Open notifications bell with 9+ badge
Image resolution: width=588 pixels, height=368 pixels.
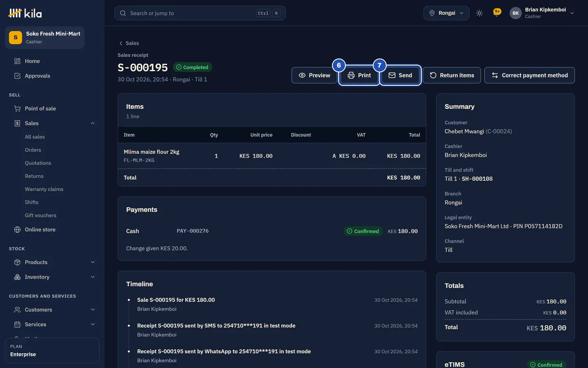coord(497,13)
